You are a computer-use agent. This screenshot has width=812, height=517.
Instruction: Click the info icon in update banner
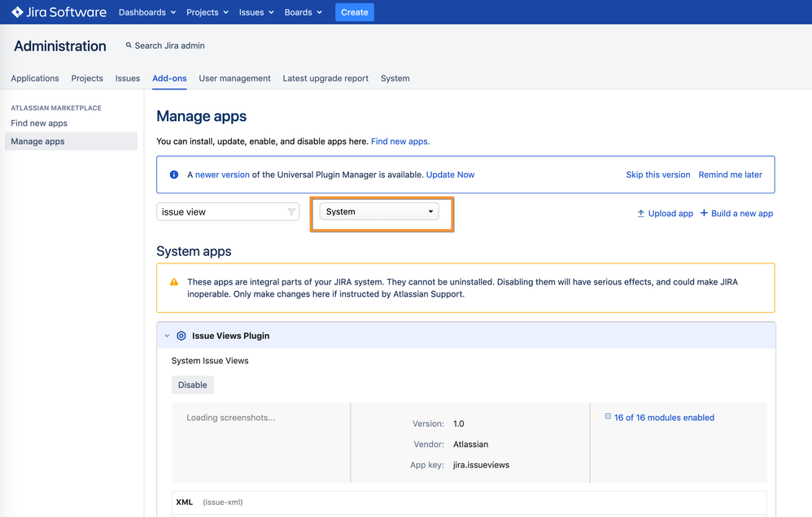click(174, 175)
